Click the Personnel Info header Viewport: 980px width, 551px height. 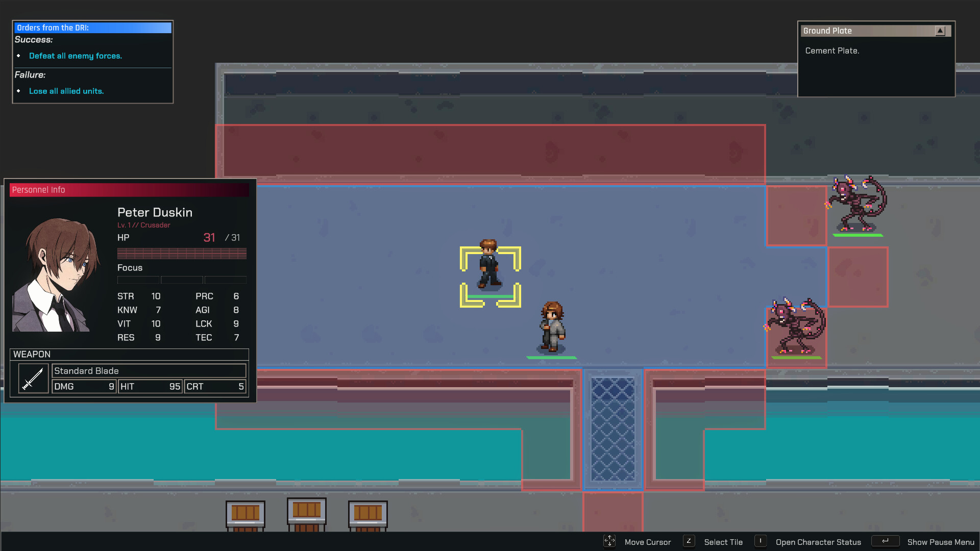coord(129,190)
